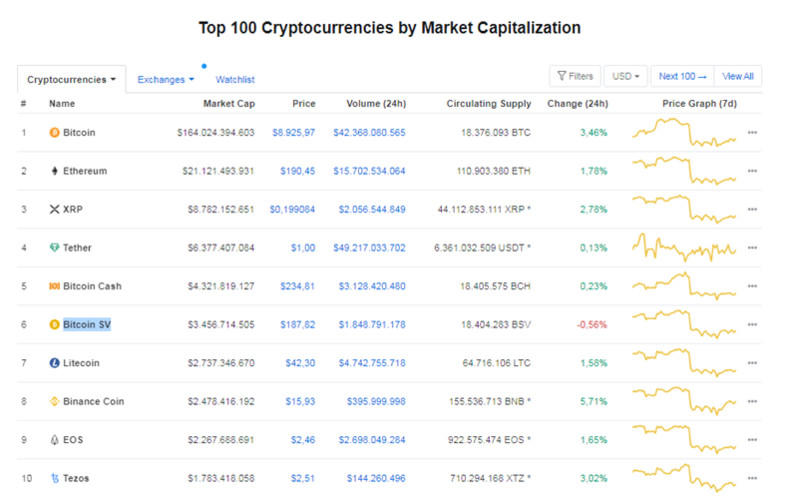Open the Filters button

coord(574,76)
